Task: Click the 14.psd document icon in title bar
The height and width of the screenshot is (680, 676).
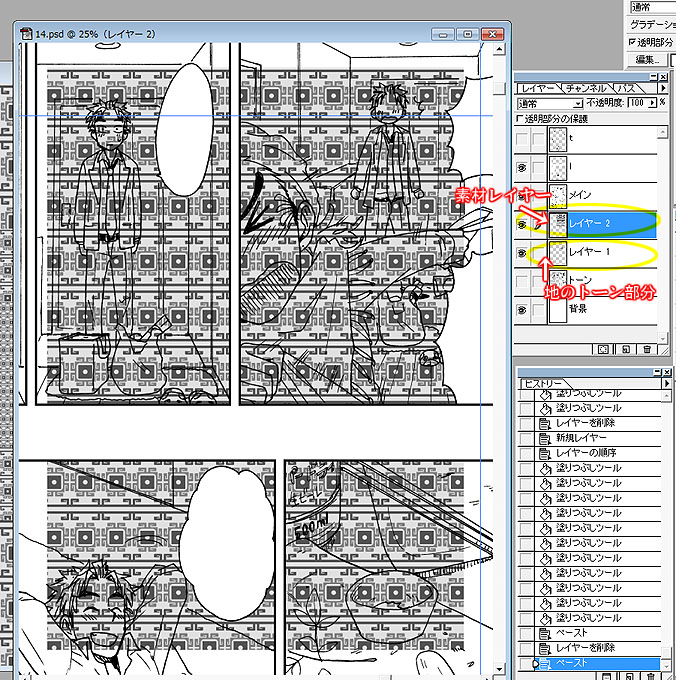Action: pos(26,34)
